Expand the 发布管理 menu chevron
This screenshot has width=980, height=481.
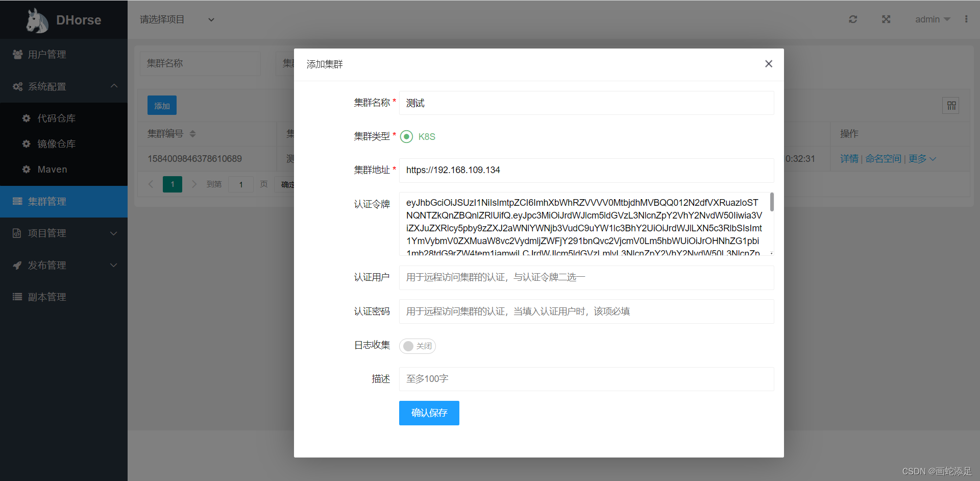click(x=114, y=265)
